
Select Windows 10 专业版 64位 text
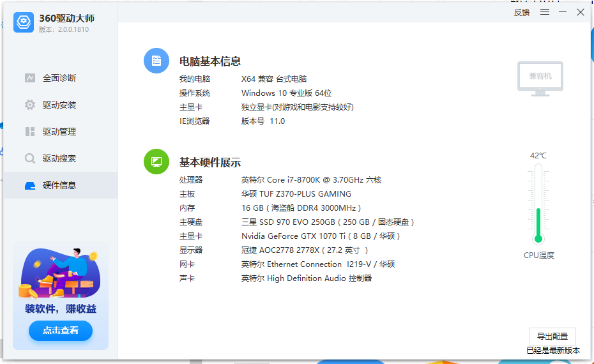coord(286,93)
